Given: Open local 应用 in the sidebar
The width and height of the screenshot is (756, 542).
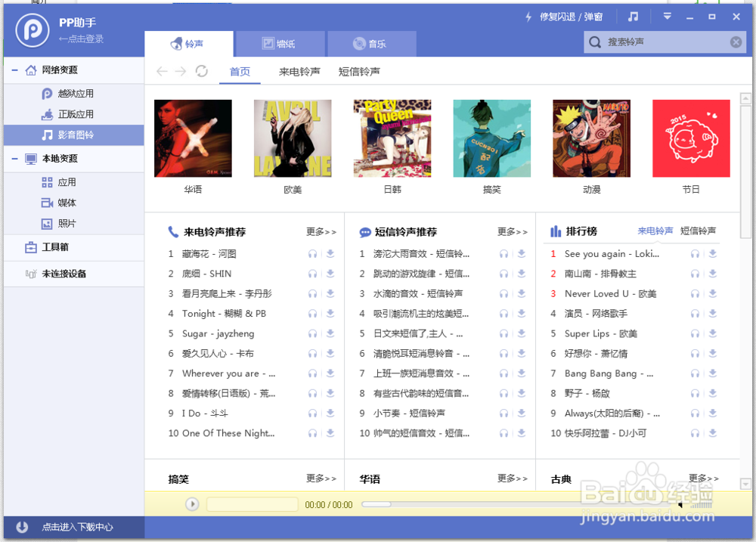Looking at the screenshot, I should coord(74,182).
